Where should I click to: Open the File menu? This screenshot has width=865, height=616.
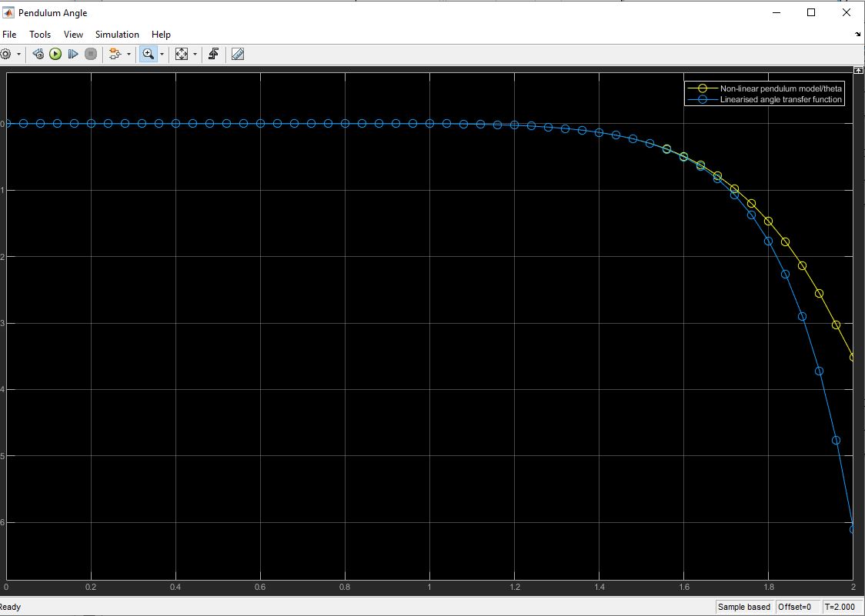tap(9, 34)
